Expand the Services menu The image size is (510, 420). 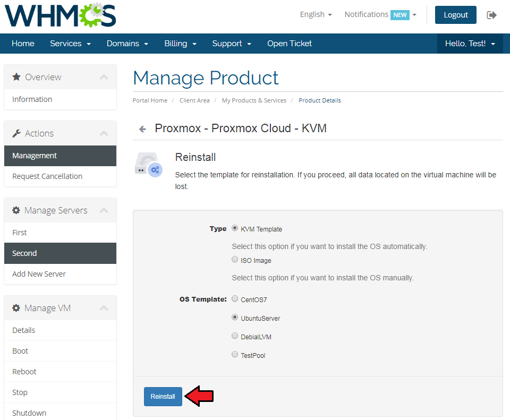[x=70, y=44]
